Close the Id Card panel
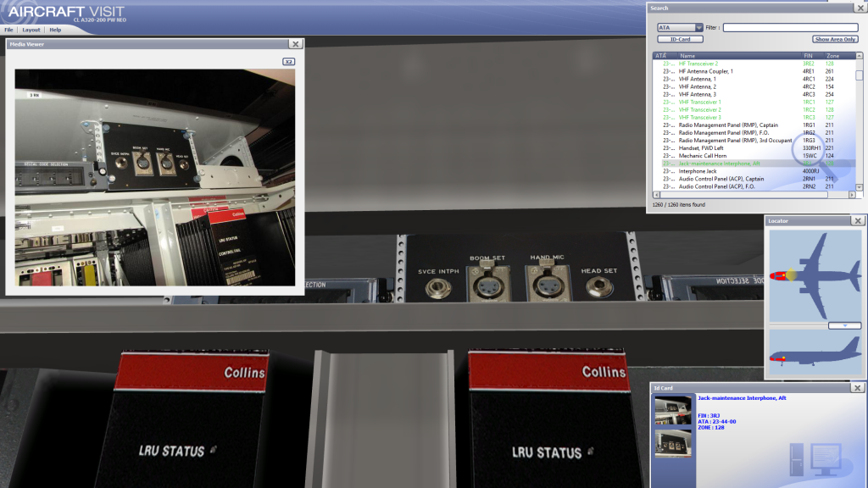Viewport: 868px width, 488px height. click(858, 388)
